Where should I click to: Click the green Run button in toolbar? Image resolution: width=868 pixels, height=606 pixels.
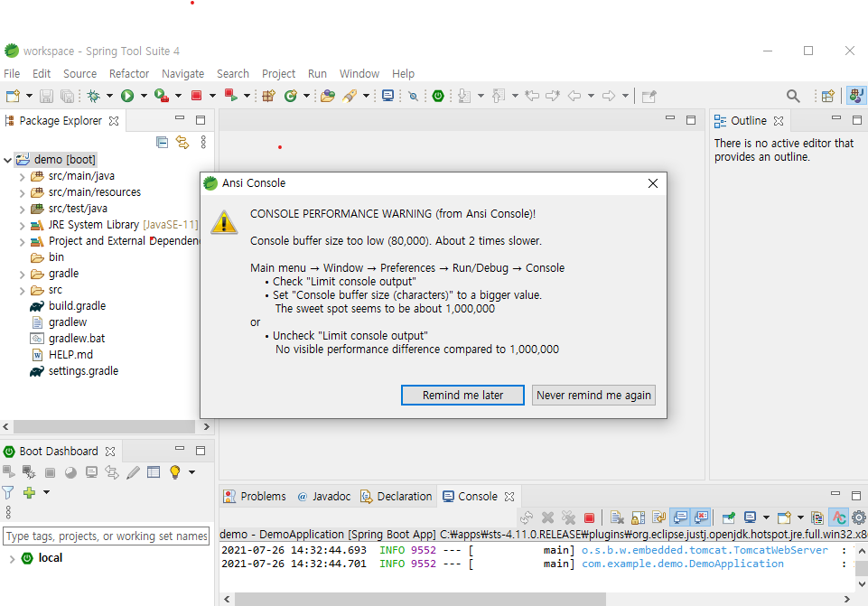click(x=127, y=96)
